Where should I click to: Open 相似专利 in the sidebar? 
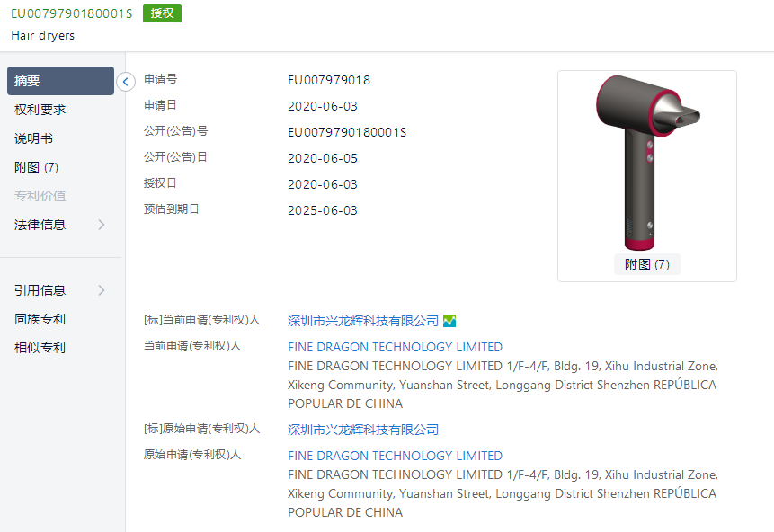coord(40,348)
